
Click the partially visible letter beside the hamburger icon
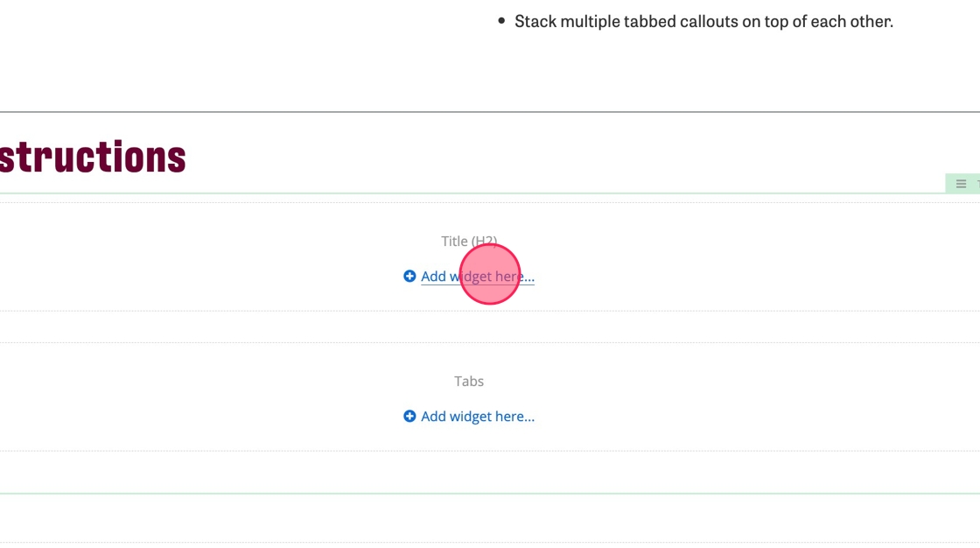(x=976, y=184)
